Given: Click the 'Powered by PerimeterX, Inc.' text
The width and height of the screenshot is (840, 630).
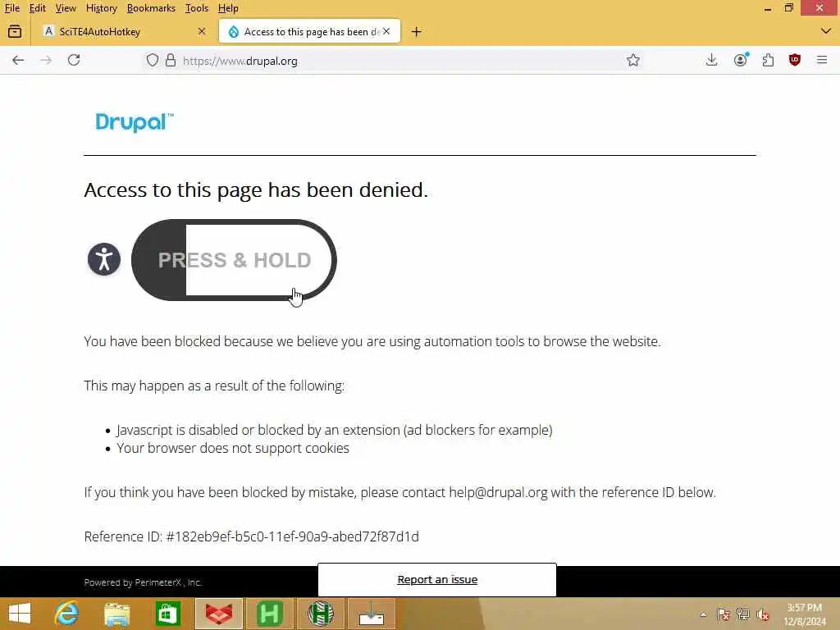Looking at the screenshot, I should point(143,582).
